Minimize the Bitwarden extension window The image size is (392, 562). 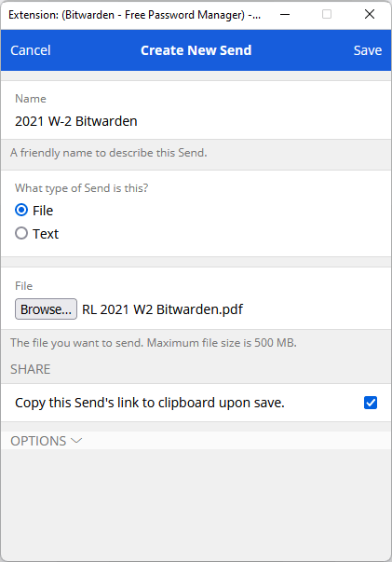point(285,14)
